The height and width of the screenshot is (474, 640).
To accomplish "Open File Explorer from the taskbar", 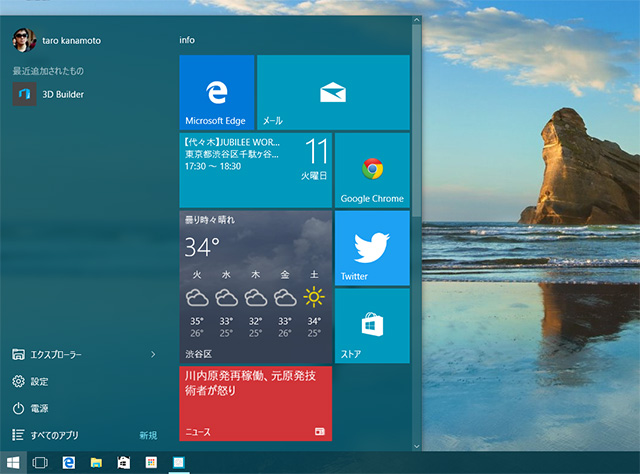I will pos(96,463).
